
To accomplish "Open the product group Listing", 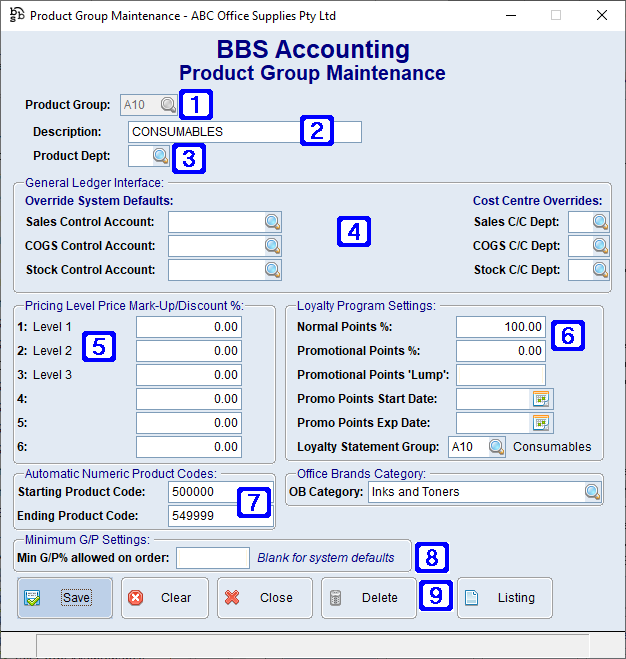I will click(x=504, y=598).
